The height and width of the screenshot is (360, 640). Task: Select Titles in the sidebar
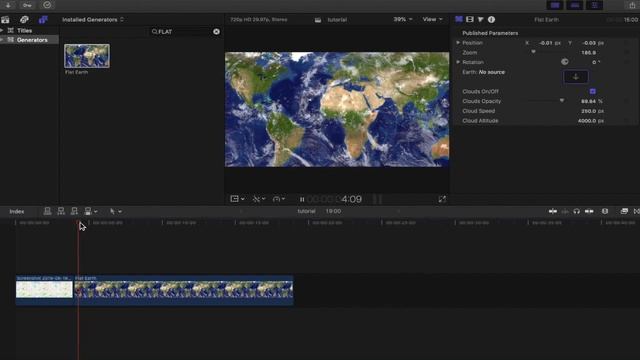(24, 30)
